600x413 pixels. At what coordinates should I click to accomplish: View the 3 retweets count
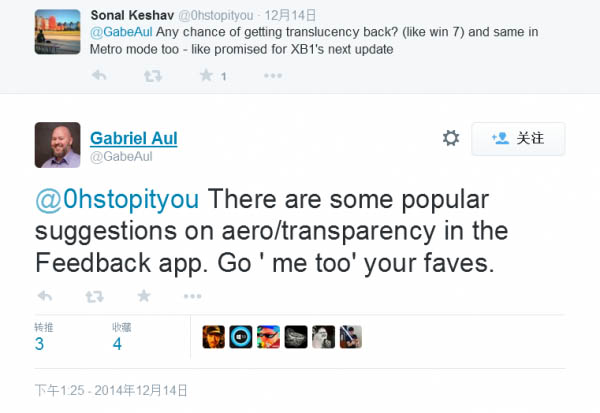tap(40, 344)
